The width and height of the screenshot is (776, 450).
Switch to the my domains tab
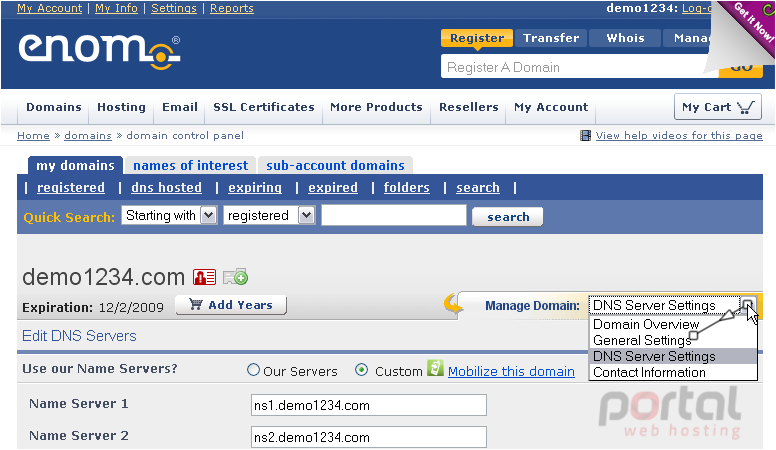click(75, 165)
